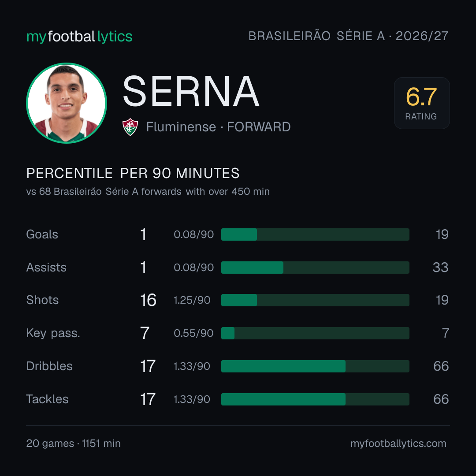The height and width of the screenshot is (476, 476).
Task: Click the Key pass. percentile bar
Action: click(315, 333)
